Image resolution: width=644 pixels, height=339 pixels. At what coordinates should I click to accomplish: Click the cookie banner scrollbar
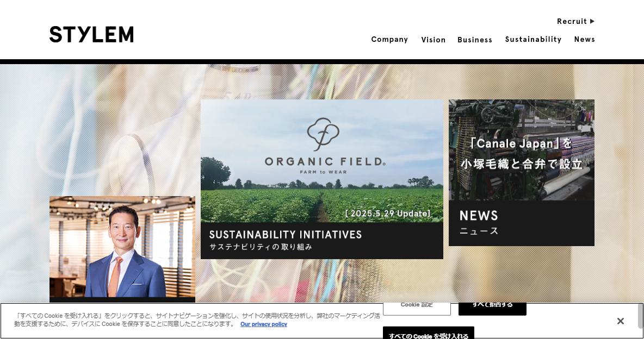[641, 316]
